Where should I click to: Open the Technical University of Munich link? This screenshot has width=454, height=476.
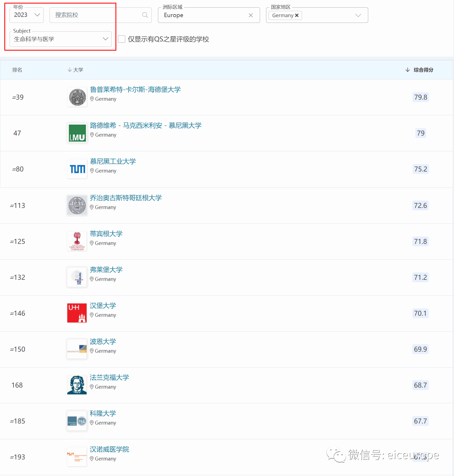(x=113, y=161)
